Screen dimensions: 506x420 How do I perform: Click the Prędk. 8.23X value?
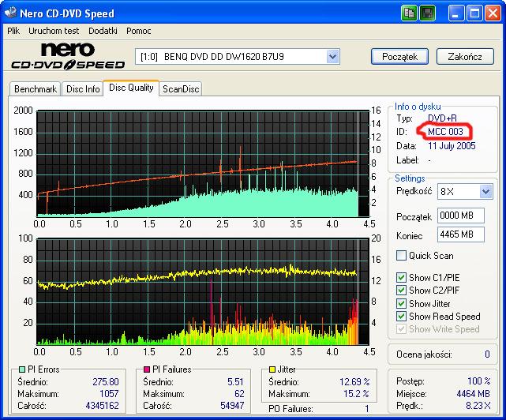click(x=478, y=406)
